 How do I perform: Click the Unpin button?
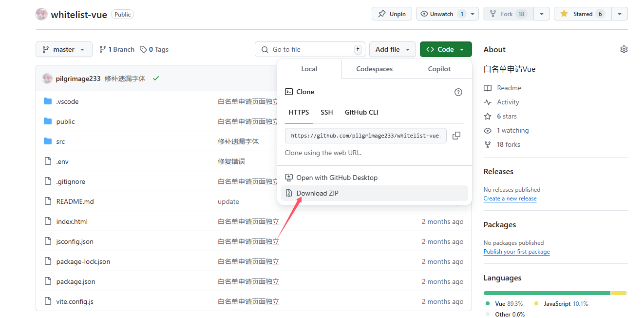click(x=392, y=14)
